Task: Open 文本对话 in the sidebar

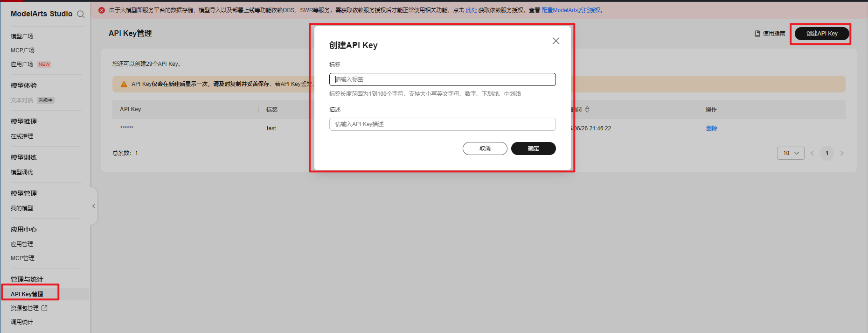Action: coord(22,100)
